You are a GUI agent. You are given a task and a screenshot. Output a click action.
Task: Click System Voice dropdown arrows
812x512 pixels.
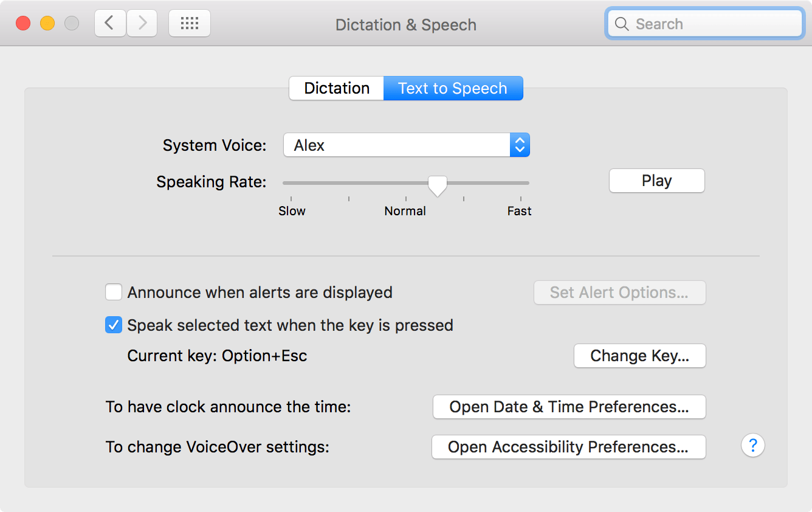520,145
